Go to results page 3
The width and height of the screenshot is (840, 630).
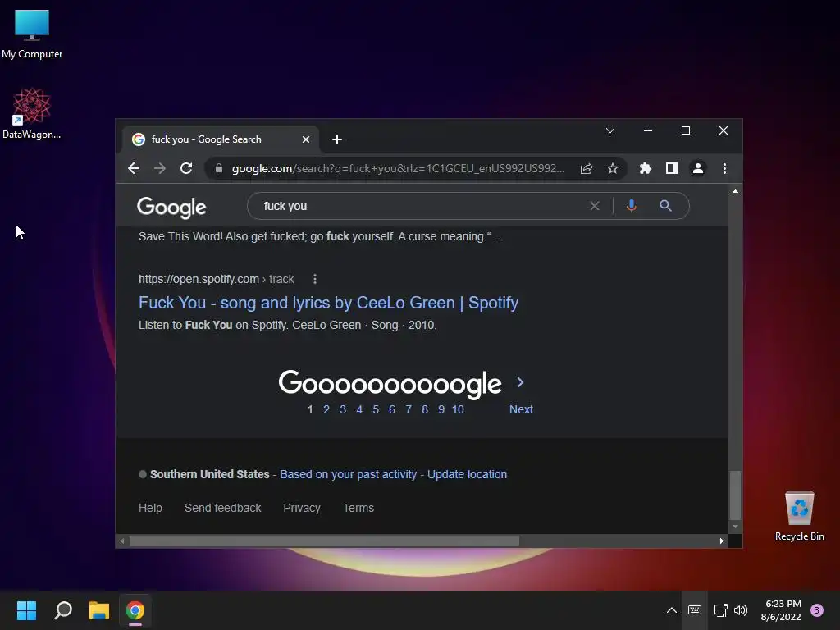[x=343, y=409]
